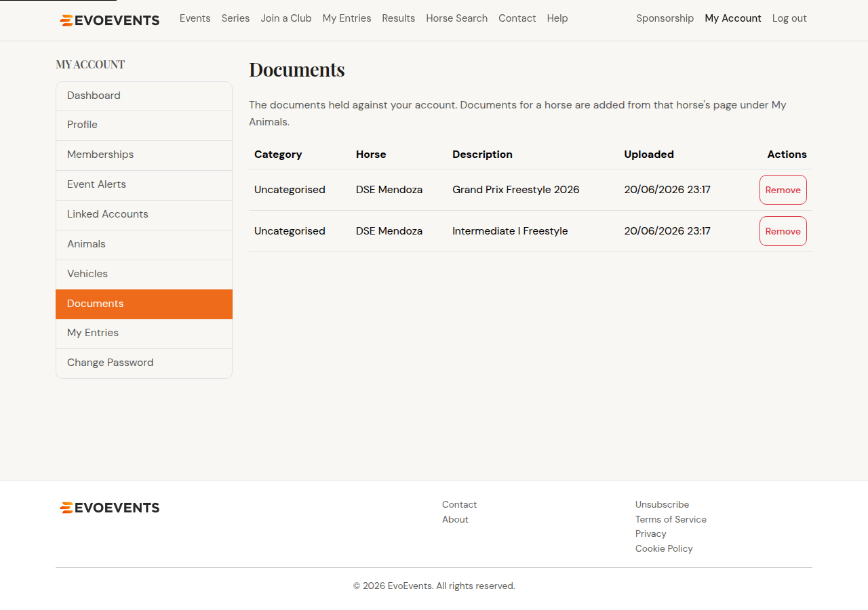Open Memberships in the sidebar
Screen dimensions: 868x610
point(144,155)
